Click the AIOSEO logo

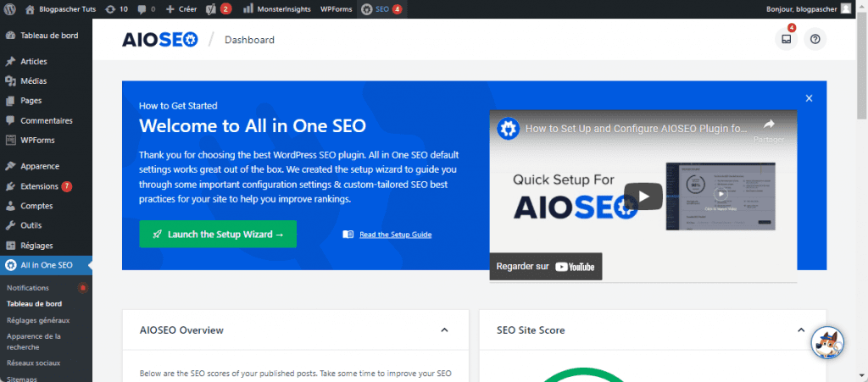coord(160,40)
